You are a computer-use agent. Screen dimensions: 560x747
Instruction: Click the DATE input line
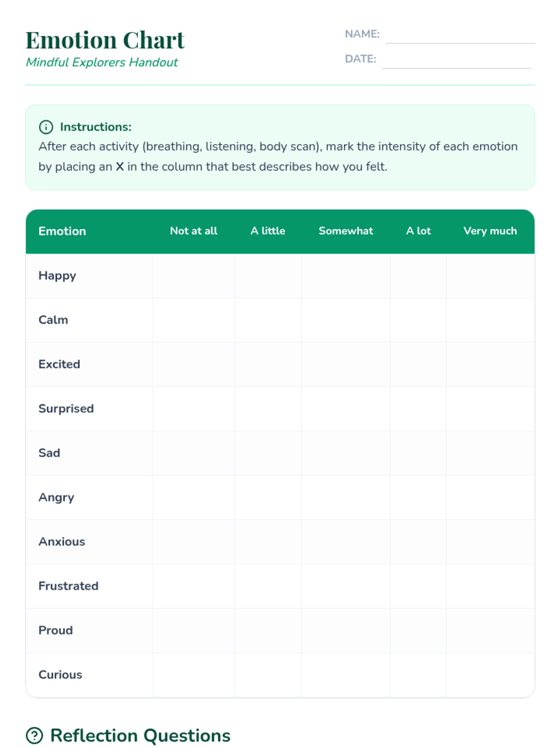(456, 60)
